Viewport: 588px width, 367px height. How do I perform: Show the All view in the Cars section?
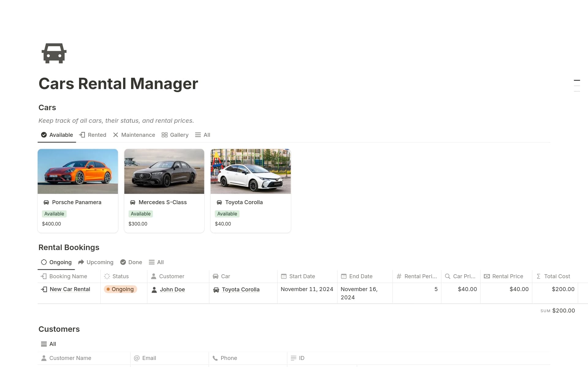point(202,135)
